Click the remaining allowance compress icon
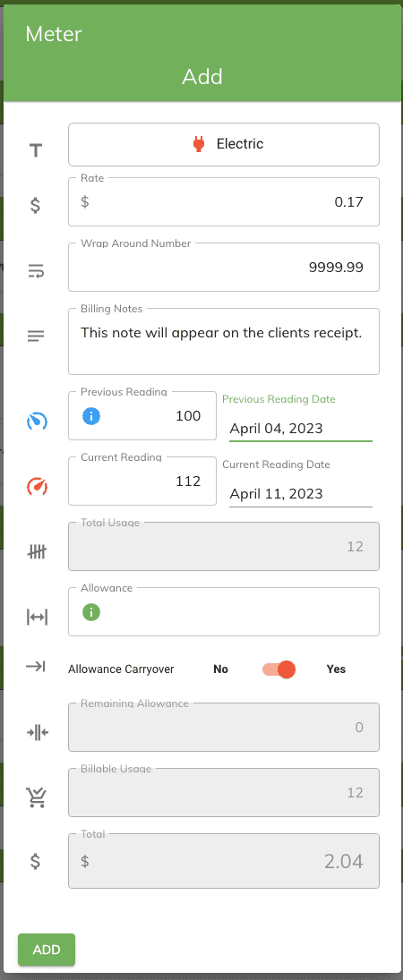The image size is (403, 980). (x=37, y=732)
